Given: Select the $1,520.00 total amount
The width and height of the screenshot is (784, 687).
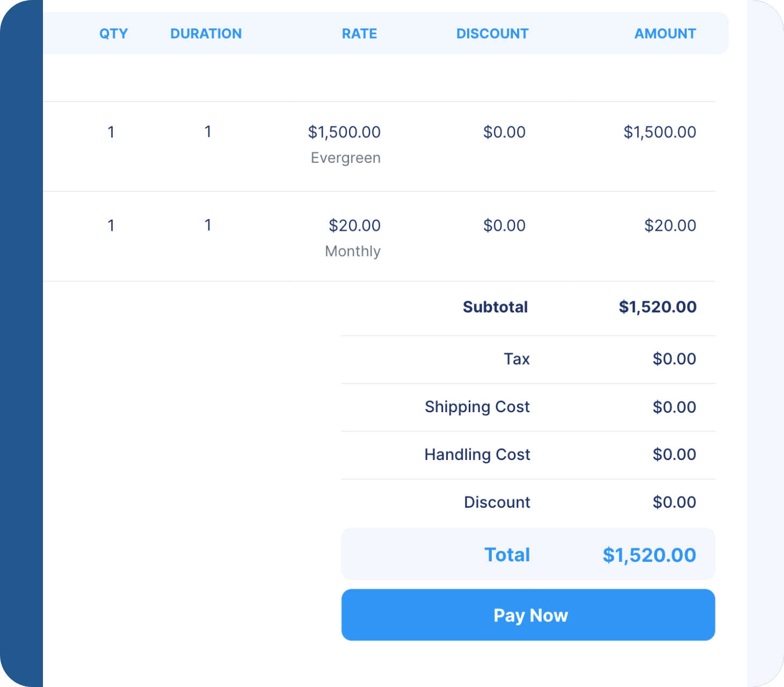Looking at the screenshot, I should [649, 555].
